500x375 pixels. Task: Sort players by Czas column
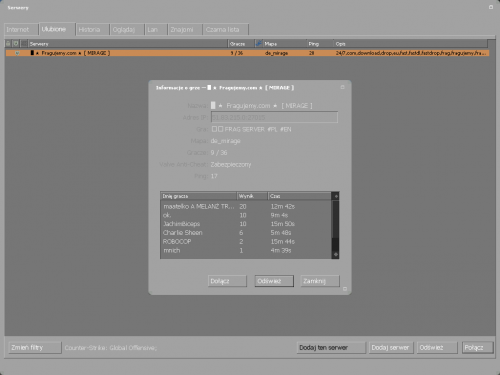300,196
